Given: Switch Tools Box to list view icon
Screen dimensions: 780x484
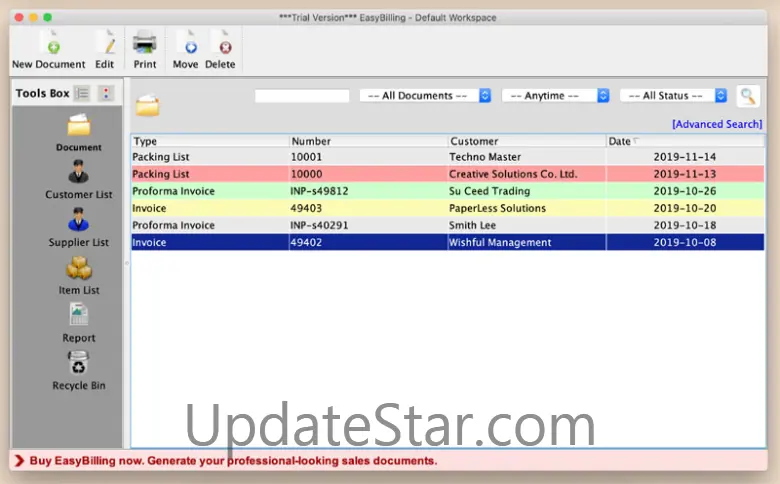Looking at the screenshot, I should [x=82, y=93].
